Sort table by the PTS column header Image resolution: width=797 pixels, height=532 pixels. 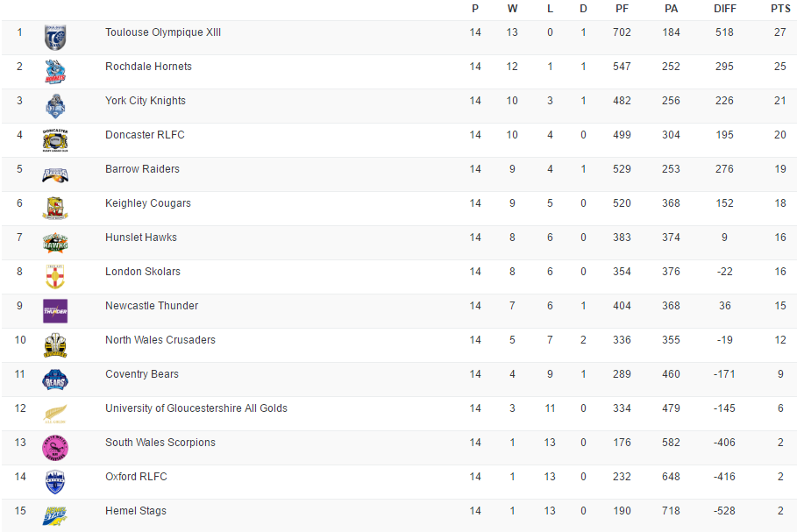[779, 9]
